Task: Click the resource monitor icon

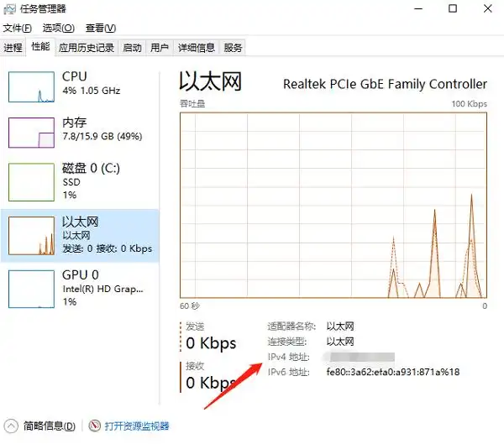Action: pos(95,426)
